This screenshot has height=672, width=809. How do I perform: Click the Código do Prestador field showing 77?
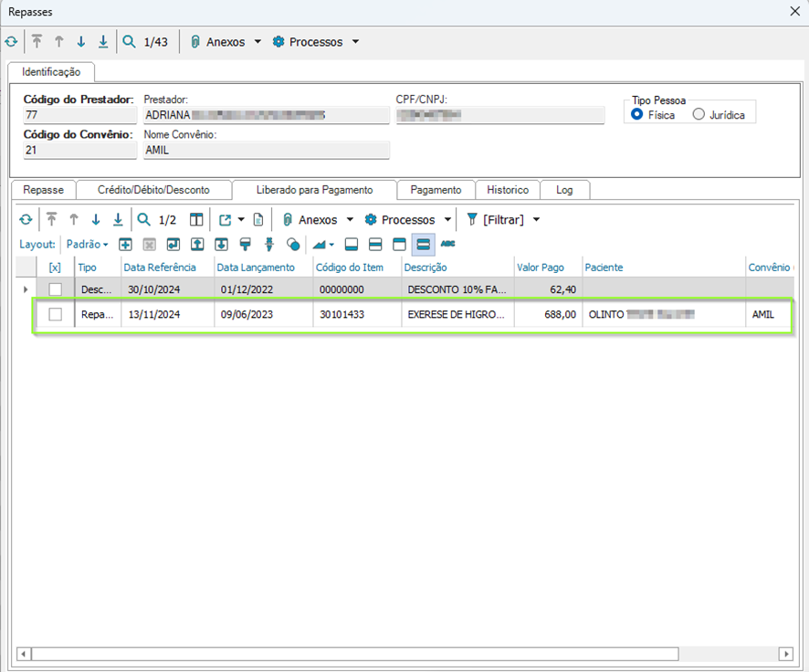tap(80, 115)
